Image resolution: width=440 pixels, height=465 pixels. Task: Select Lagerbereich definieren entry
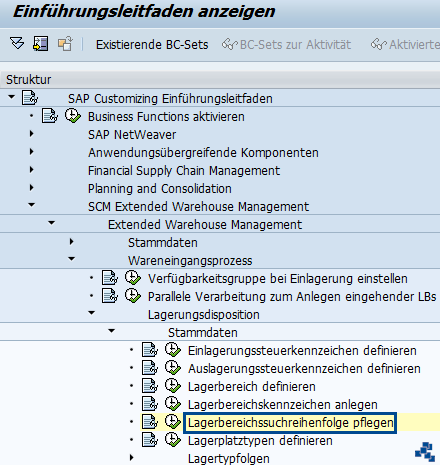[x=252, y=387]
